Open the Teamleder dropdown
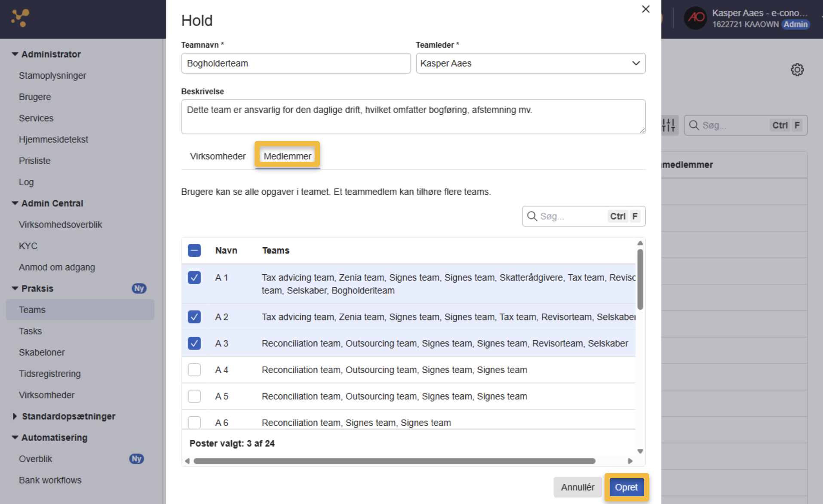The image size is (823, 504). pyautogui.click(x=531, y=63)
